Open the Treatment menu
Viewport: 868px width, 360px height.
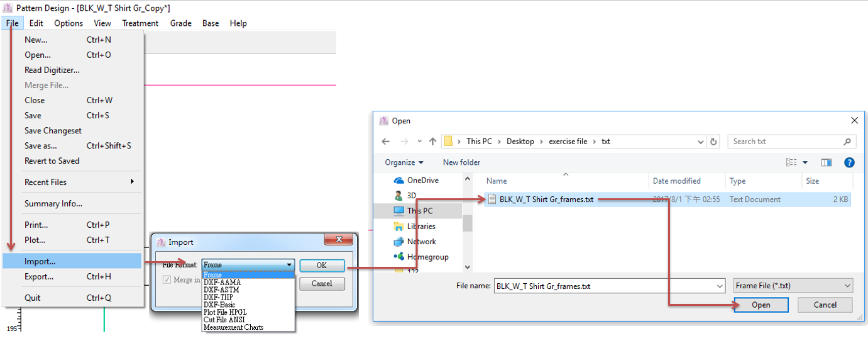(140, 23)
